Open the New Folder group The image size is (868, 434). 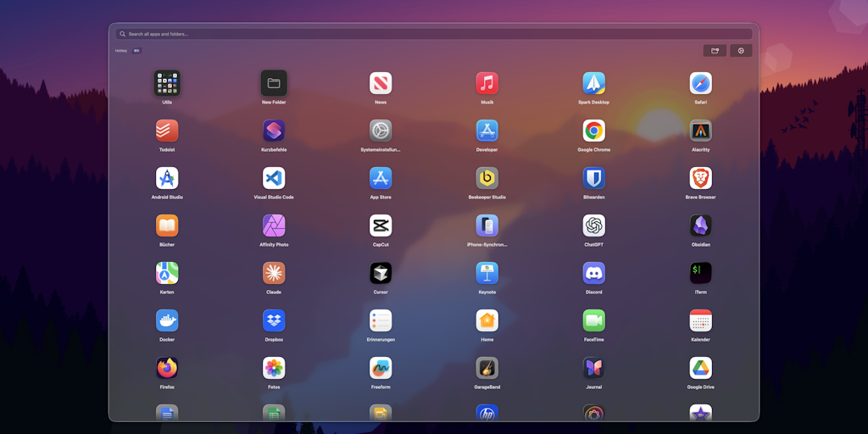[274, 83]
